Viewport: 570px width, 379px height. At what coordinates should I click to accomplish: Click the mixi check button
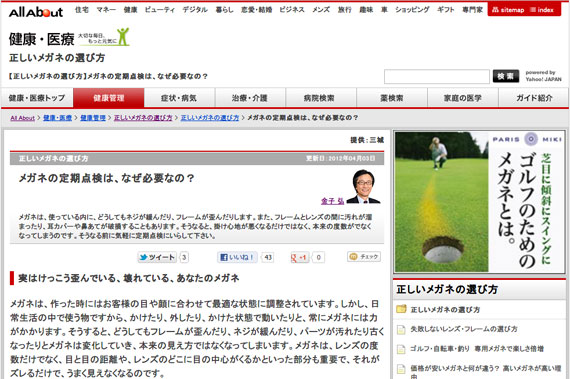364,257
